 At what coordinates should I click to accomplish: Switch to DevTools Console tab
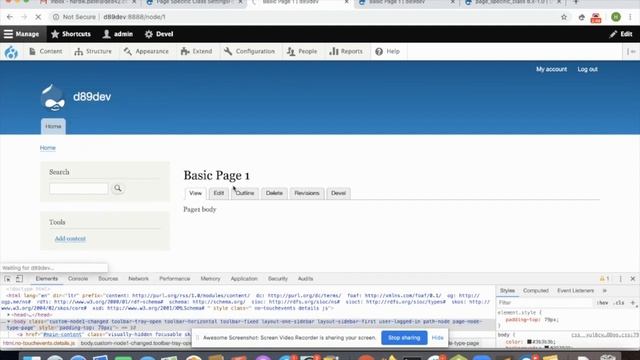(78, 279)
